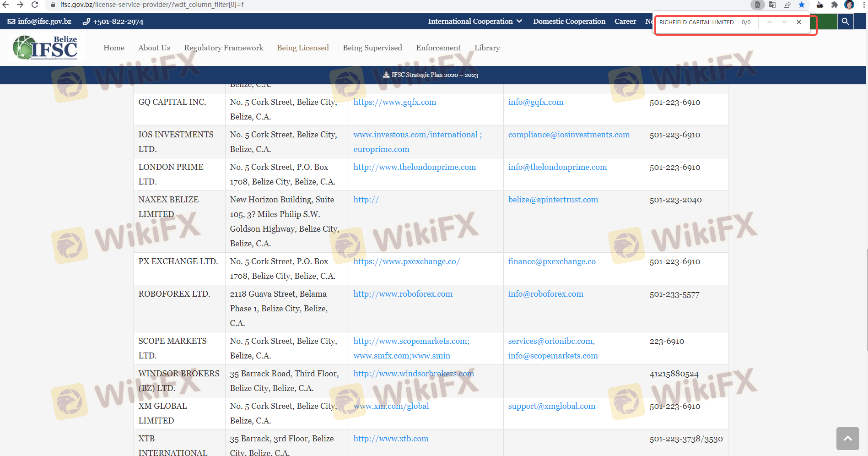The image size is (868, 456).
Task: Email info@roboforex.com
Action: (546, 294)
